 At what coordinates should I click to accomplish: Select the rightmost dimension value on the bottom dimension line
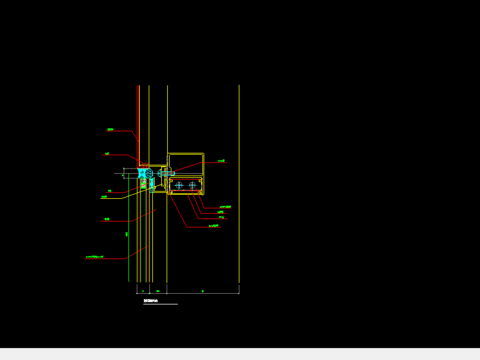pos(203,291)
